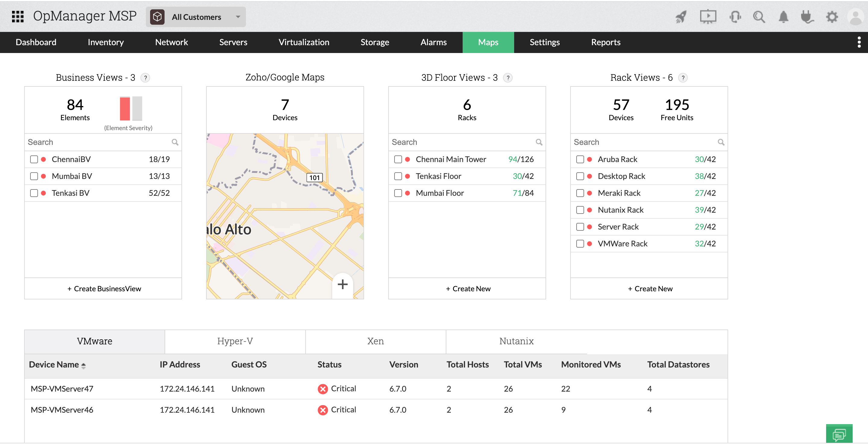Open the MSP-VMServer46 device link
Screen dimensions: 868x444
[62, 410]
